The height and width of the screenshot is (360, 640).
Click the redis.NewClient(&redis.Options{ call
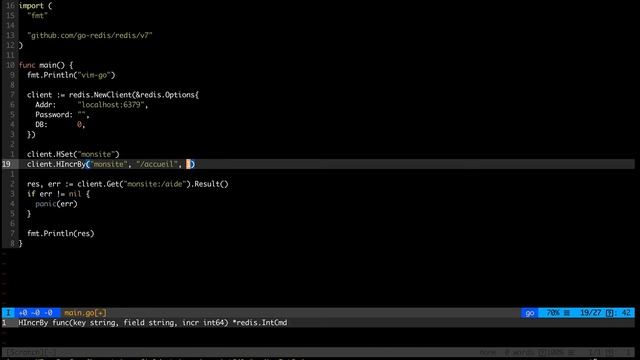pos(134,95)
